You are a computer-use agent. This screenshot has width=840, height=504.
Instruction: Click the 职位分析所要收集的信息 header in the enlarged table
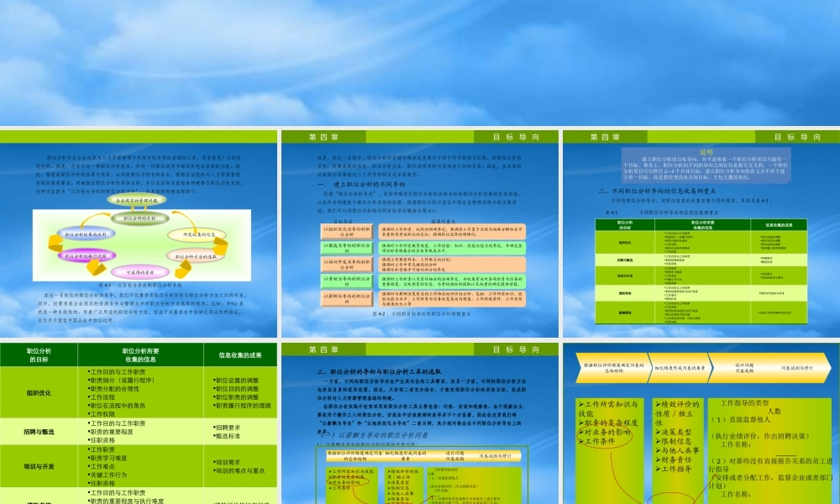click(x=140, y=355)
